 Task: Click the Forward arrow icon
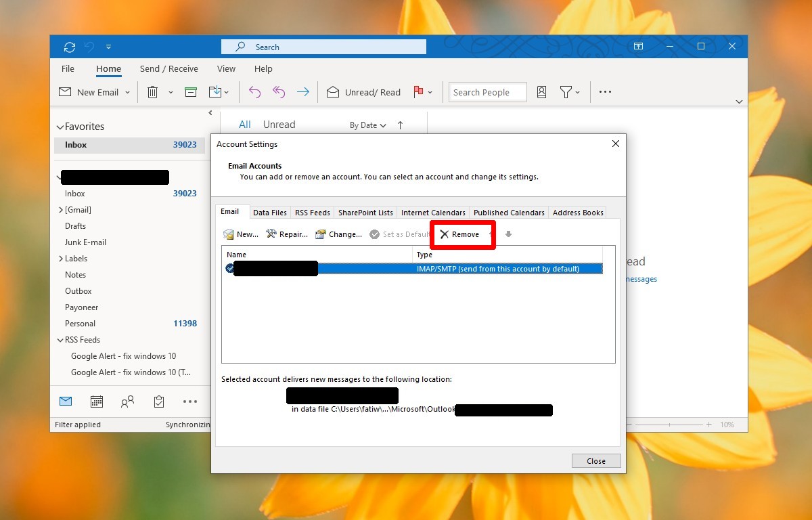point(303,92)
